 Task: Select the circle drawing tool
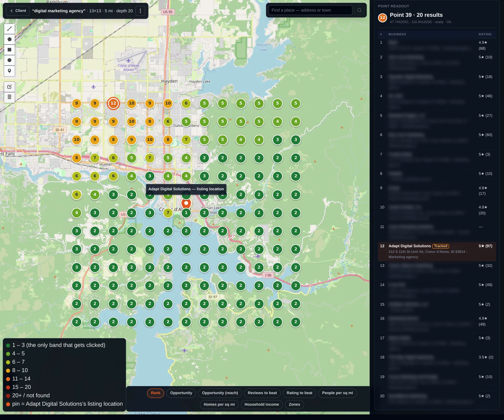tap(10, 60)
